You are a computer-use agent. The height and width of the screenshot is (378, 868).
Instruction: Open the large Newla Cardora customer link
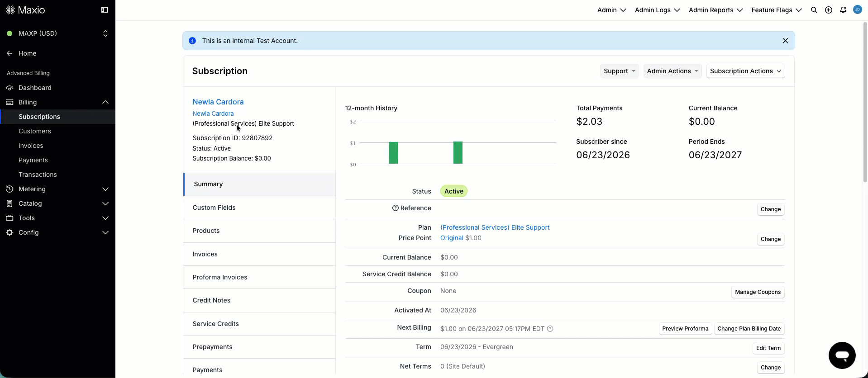tap(218, 102)
